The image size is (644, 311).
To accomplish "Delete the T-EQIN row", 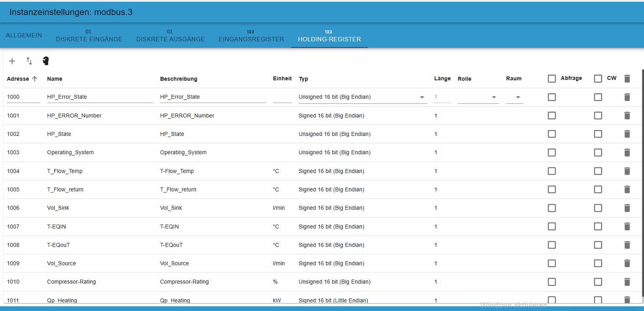I will (627, 227).
